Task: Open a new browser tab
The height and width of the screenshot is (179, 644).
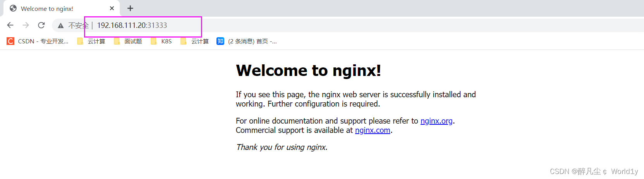Action: pos(130,8)
